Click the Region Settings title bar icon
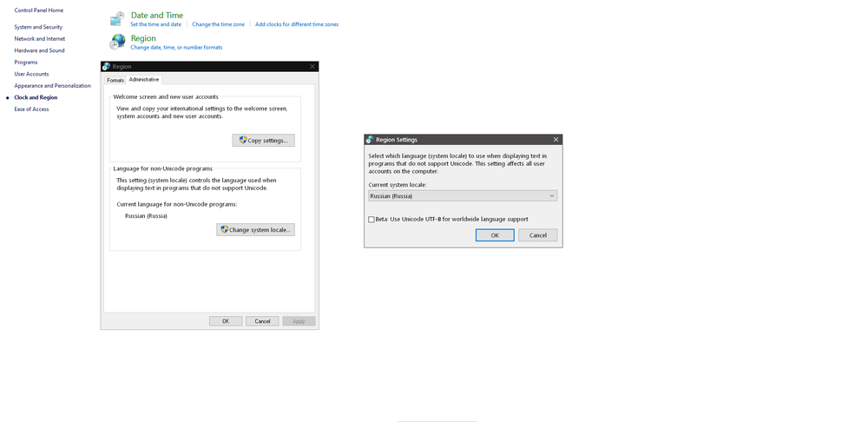The image size is (868, 422). 370,140
